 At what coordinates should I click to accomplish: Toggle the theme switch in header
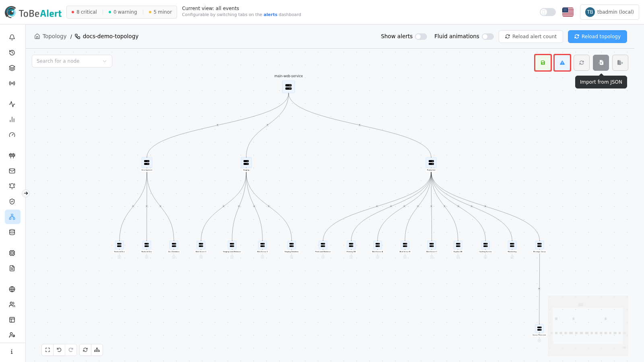548,12
